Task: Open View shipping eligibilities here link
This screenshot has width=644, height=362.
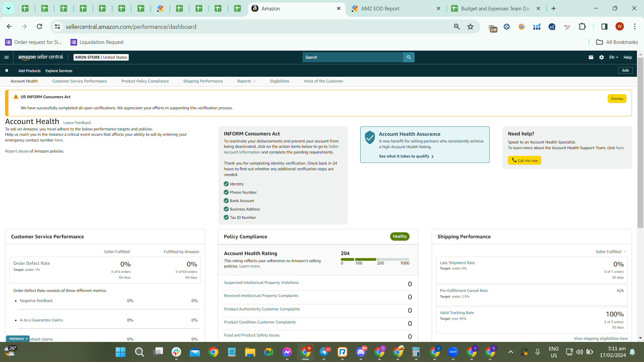Action: [x=601, y=339]
